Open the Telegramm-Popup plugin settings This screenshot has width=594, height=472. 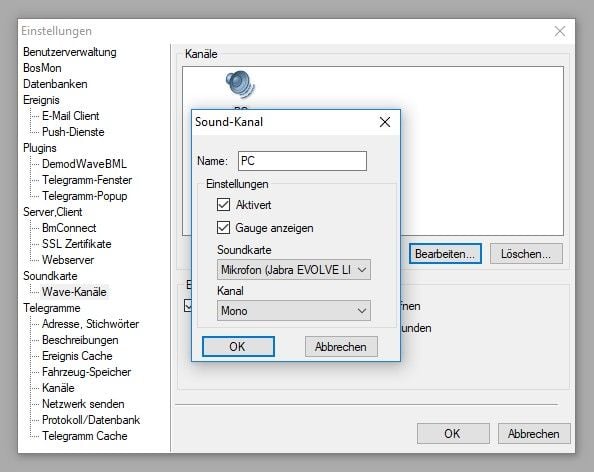click(x=84, y=196)
